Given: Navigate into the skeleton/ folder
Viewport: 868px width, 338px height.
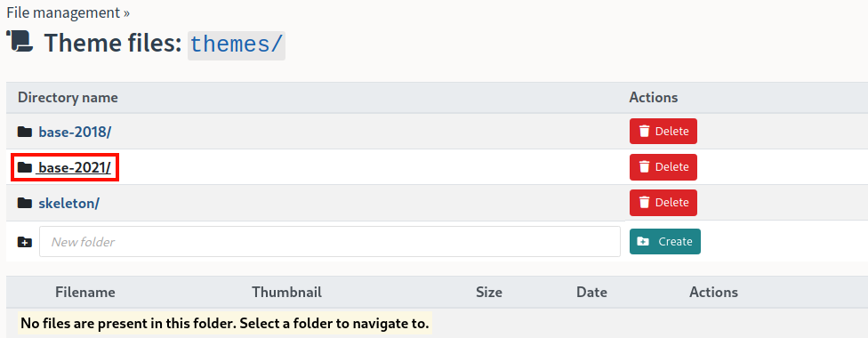Looking at the screenshot, I should (68, 204).
